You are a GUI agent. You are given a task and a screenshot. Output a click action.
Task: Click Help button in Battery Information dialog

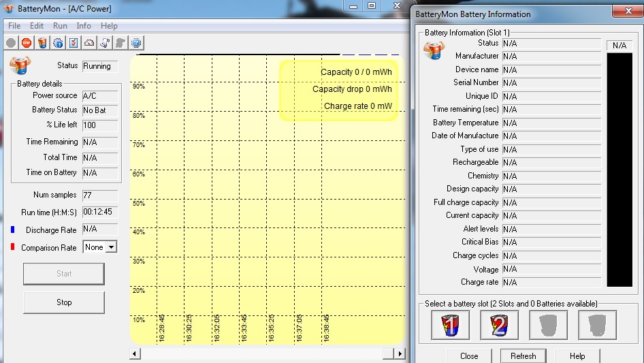click(577, 356)
